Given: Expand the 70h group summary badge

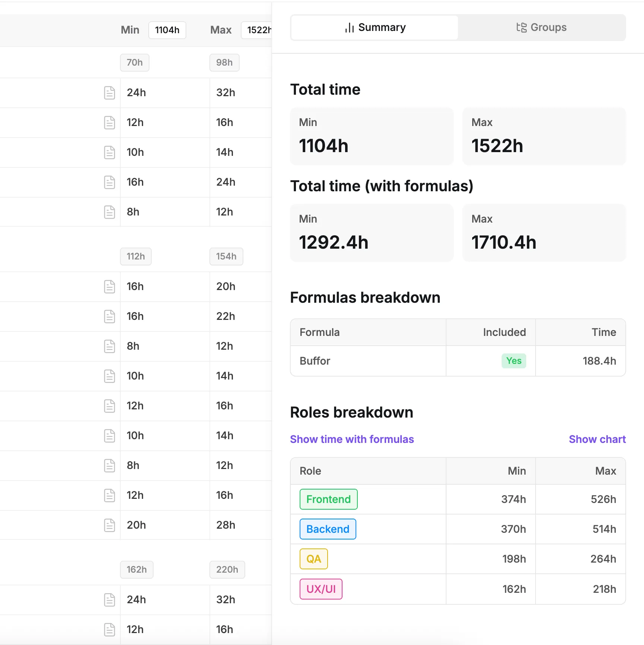Looking at the screenshot, I should tap(134, 63).
